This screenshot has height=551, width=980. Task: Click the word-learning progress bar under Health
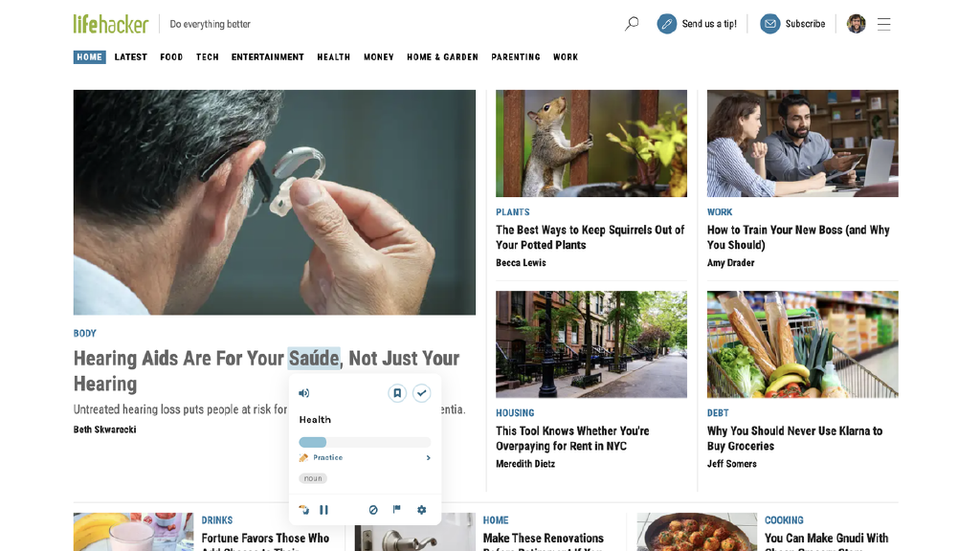[x=364, y=441]
